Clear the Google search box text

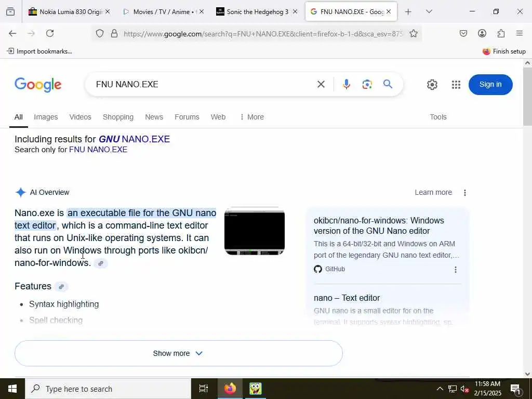pyautogui.click(x=321, y=84)
